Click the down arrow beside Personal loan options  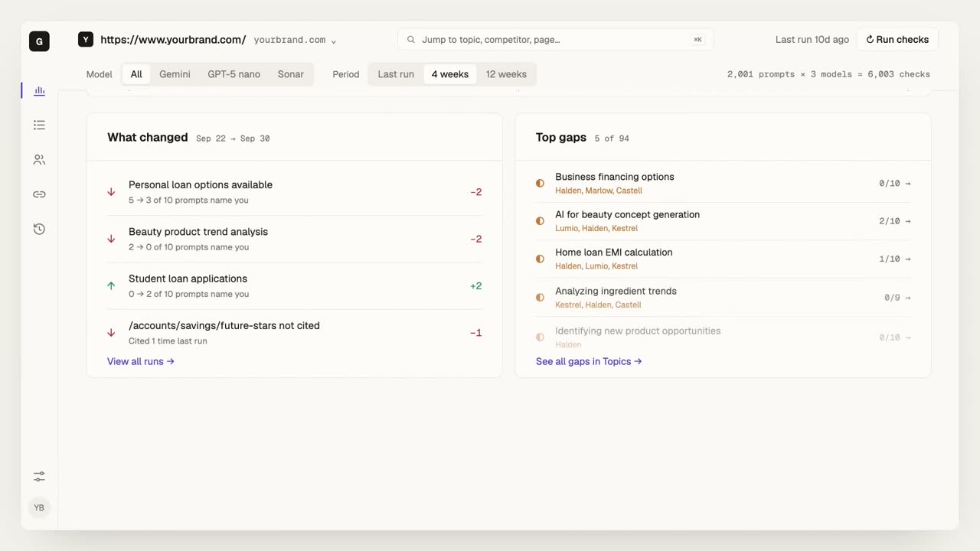click(x=111, y=192)
